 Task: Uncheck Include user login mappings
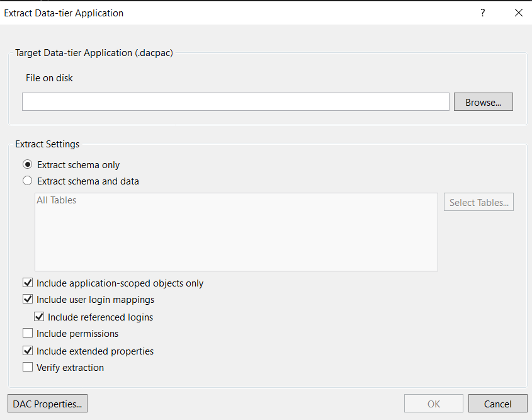coord(28,299)
